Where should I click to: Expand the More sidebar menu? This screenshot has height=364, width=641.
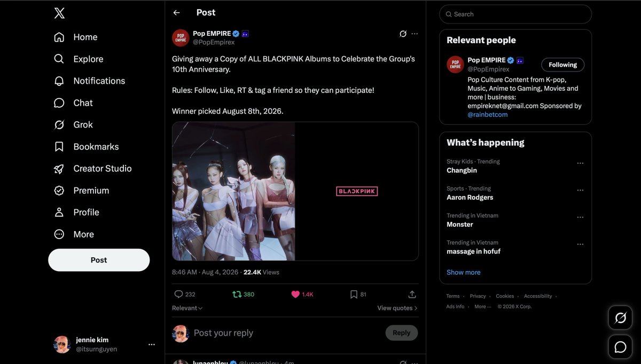(74, 234)
